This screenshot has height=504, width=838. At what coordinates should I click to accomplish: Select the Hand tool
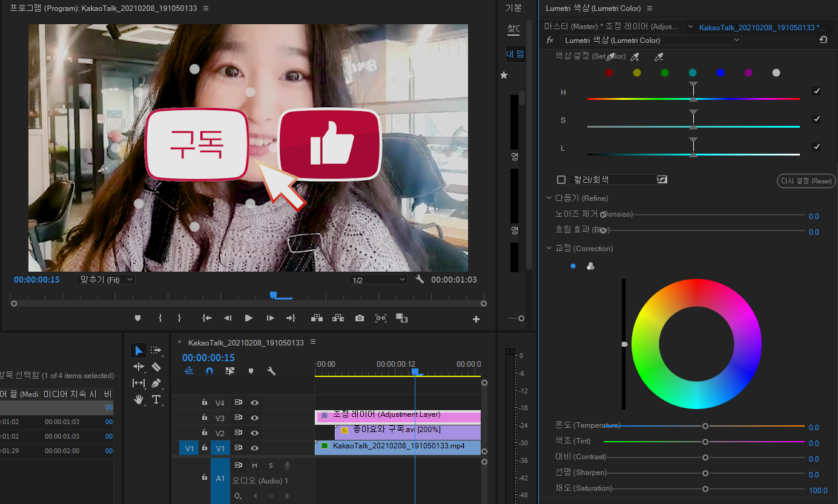[139, 399]
